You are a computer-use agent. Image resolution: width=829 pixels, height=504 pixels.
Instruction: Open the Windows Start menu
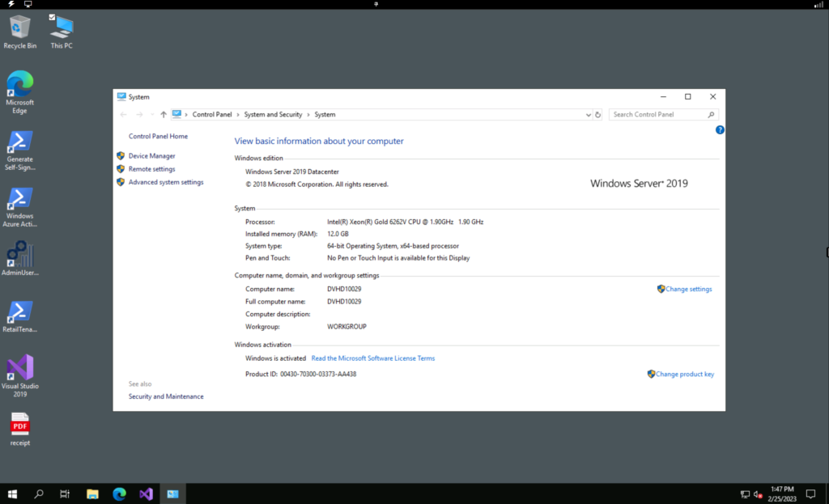pyautogui.click(x=12, y=494)
